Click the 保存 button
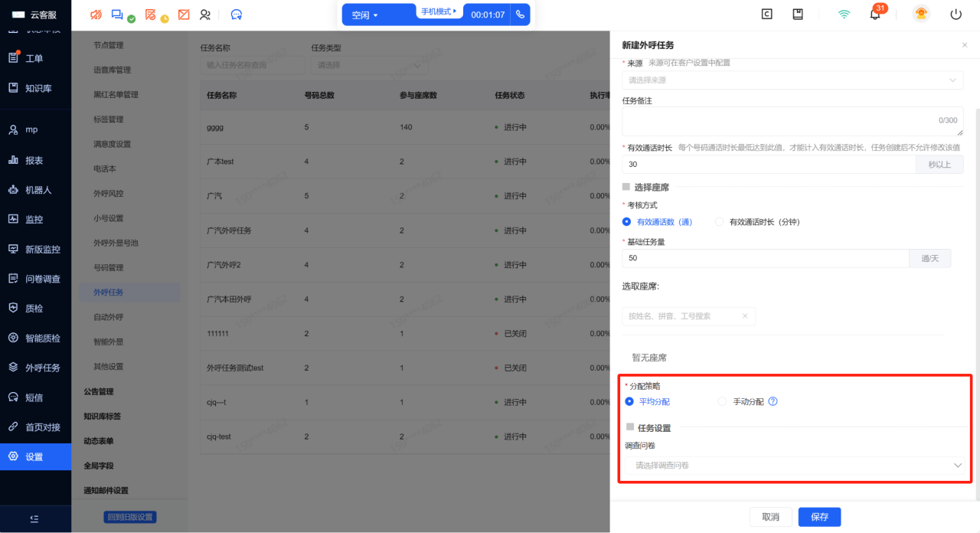 [x=819, y=517]
